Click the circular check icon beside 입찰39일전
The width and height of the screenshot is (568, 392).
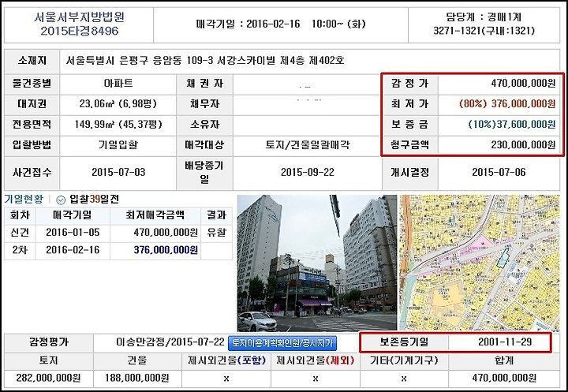coord(61,200)
